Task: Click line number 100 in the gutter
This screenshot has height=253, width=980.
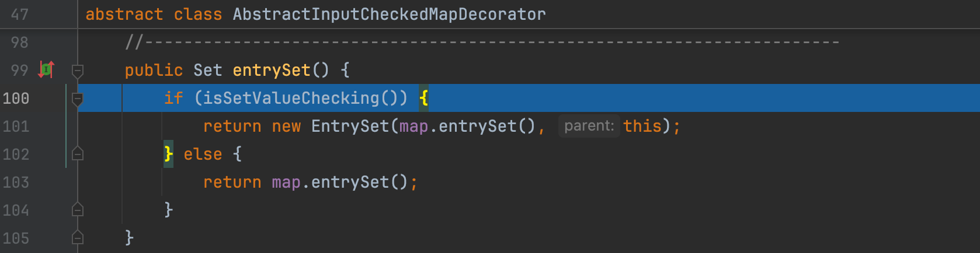Action: click(16, 99)
